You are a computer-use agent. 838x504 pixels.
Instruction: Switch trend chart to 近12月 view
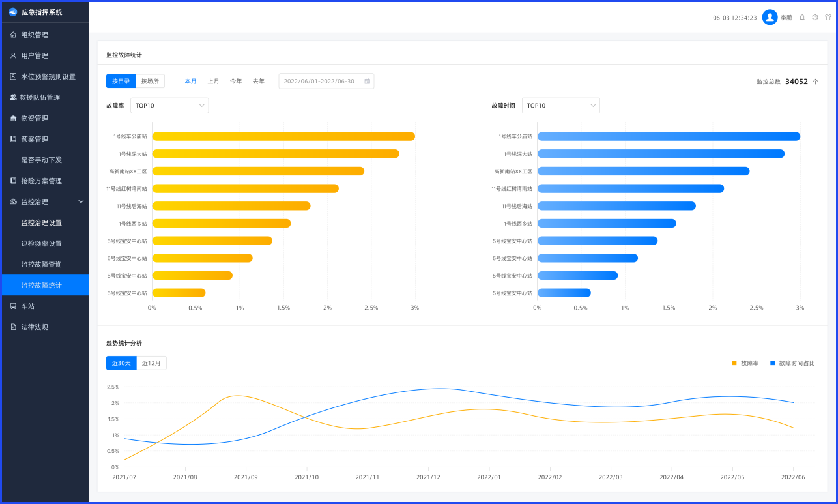coord(152,363)
